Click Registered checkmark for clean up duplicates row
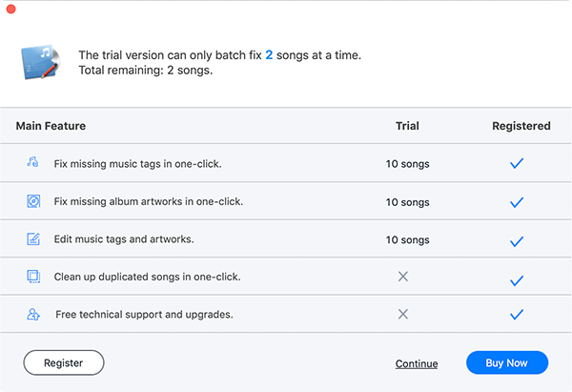This screenshot has height=392, width=572. (517, 280)
